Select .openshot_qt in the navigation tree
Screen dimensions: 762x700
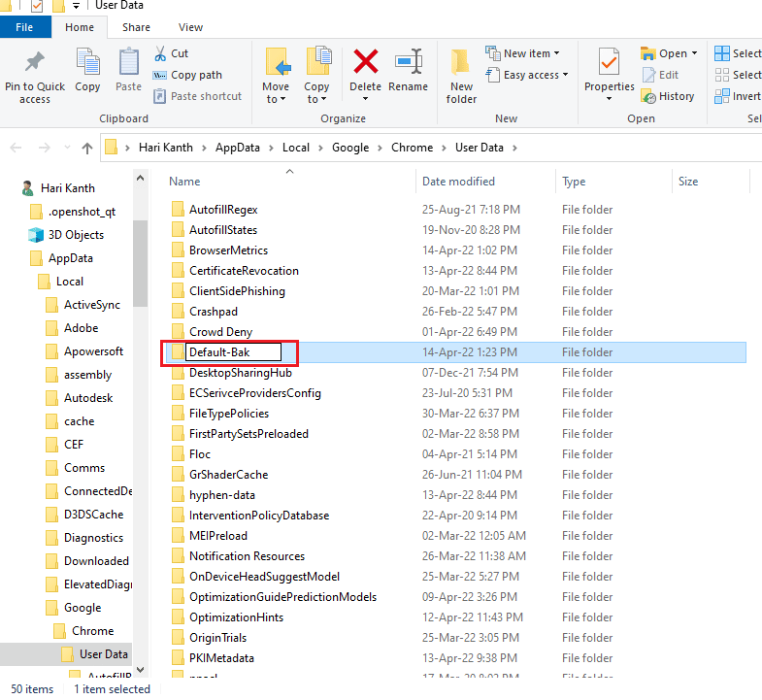point(83,212)
